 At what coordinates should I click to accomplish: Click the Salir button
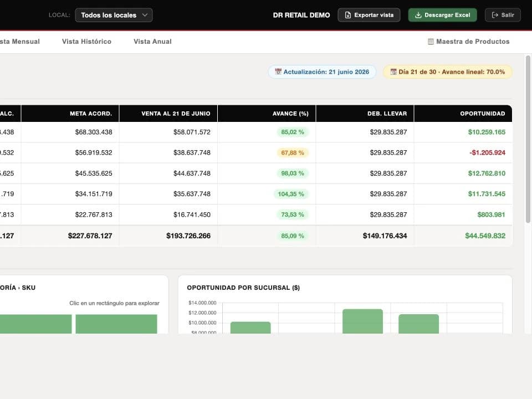click(503, 15)
